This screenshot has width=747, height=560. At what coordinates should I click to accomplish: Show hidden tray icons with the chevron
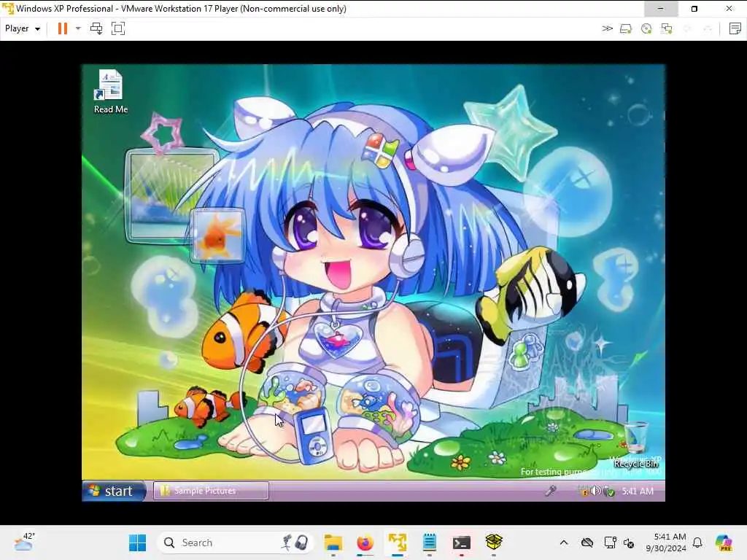point(564,542)
